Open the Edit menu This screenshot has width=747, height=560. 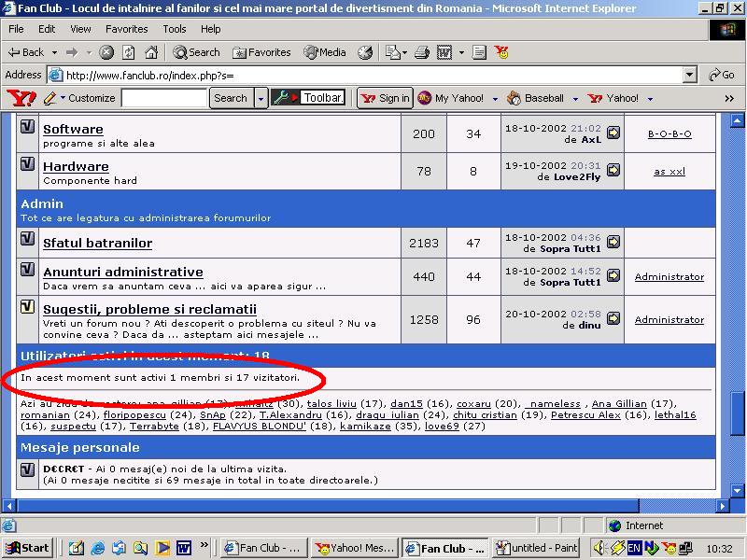click(x=46, y=29)
